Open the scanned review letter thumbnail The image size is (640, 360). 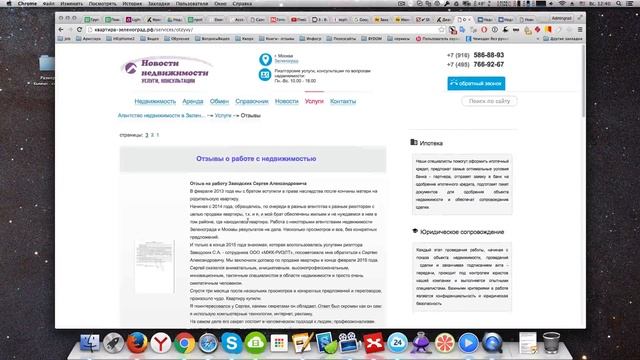(x=155, y=267)
